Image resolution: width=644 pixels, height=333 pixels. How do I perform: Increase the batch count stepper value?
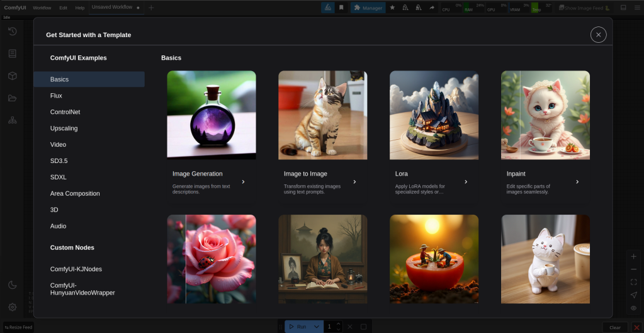pos(339,324)
